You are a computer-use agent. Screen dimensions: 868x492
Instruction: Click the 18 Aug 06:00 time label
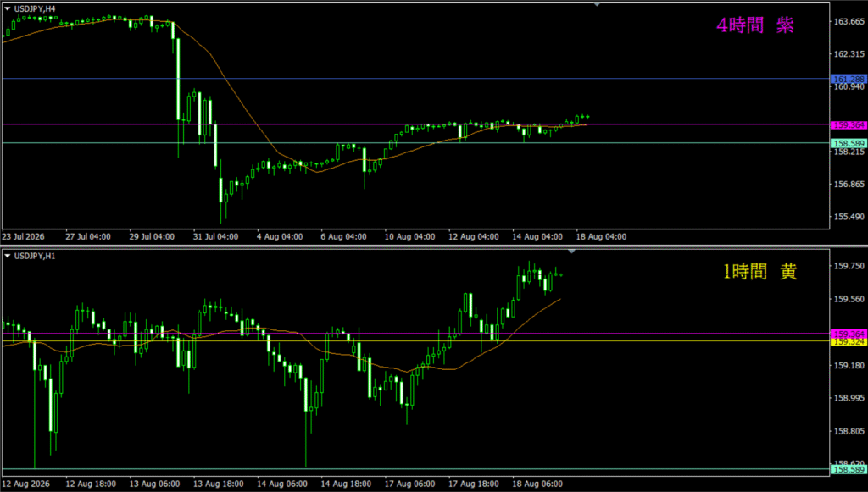(x=537, y=484)
